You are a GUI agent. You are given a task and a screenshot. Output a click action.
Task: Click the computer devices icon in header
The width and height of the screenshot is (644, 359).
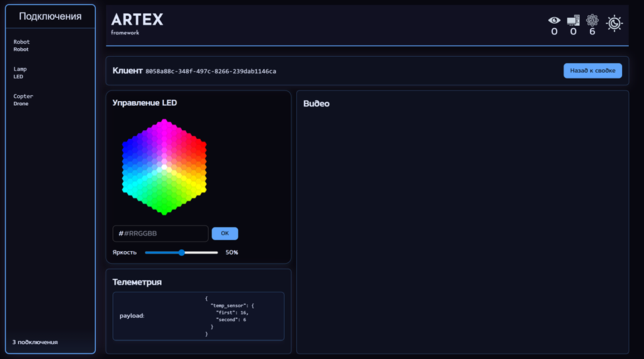click(x=573, y=20)
